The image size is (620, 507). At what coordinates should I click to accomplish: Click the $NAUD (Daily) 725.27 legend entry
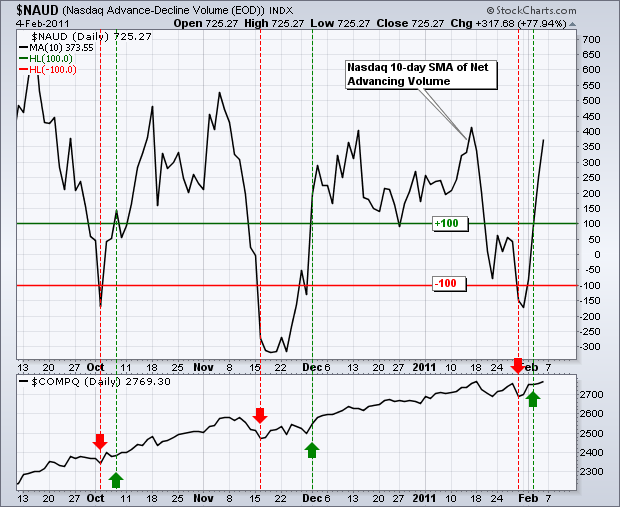tap(91, 37)
